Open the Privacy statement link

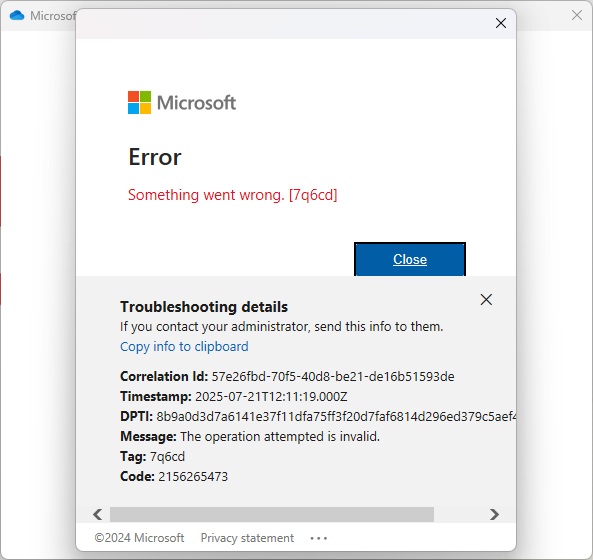(247, 538)
